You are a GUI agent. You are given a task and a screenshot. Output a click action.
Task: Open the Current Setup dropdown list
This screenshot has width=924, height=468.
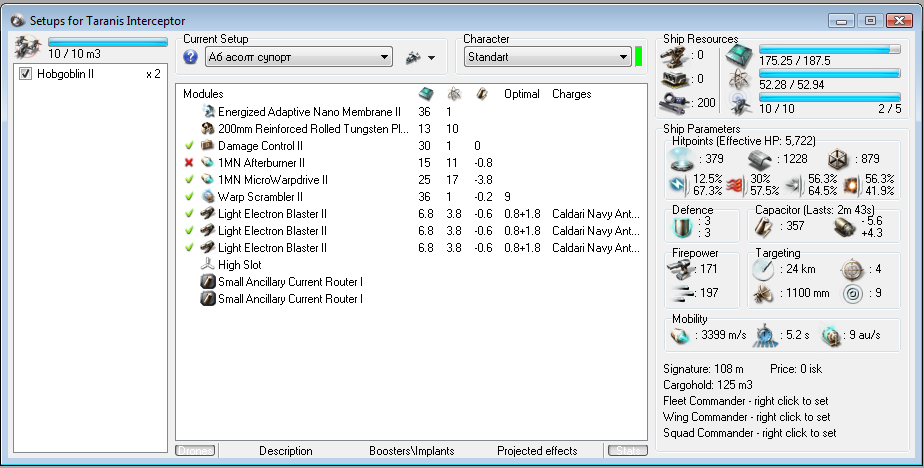(299, 57)
